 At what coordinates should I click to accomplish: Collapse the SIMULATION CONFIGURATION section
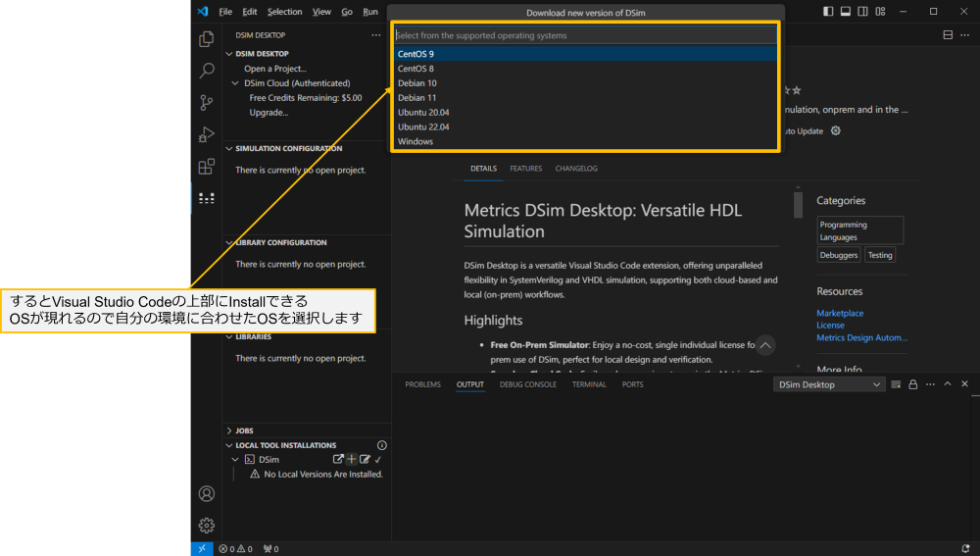[x=229, y=149]
